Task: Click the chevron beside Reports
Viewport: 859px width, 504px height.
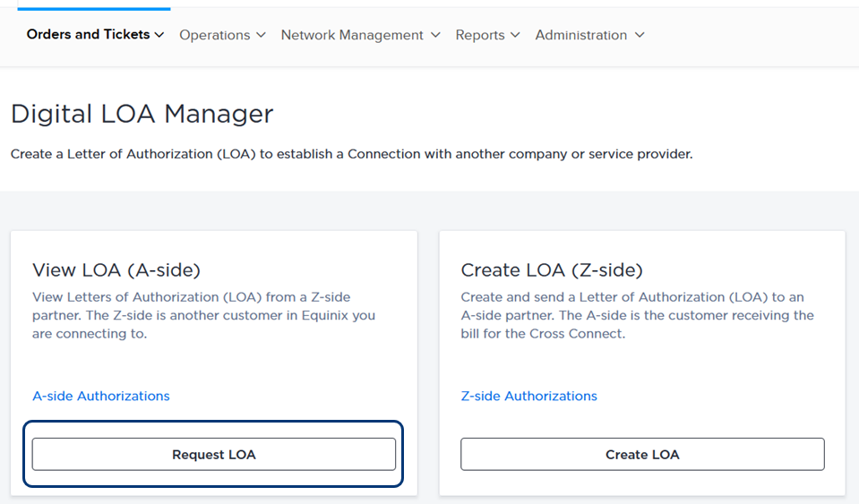Action: click(515, 35)
